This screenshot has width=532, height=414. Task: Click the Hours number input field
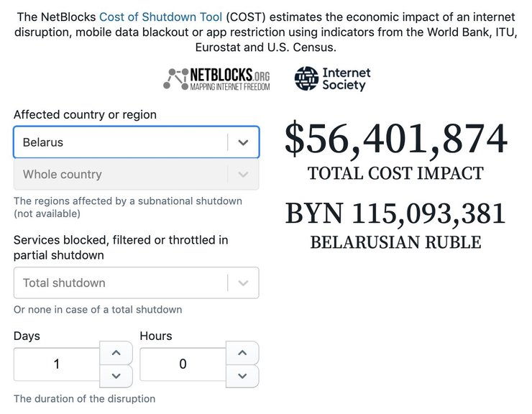pyautogui.click(x=183, y=364)
